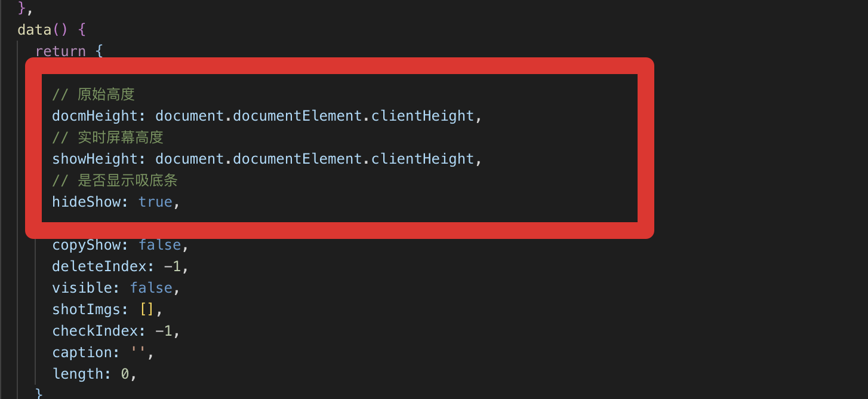Click the length property name

point(78,374)
